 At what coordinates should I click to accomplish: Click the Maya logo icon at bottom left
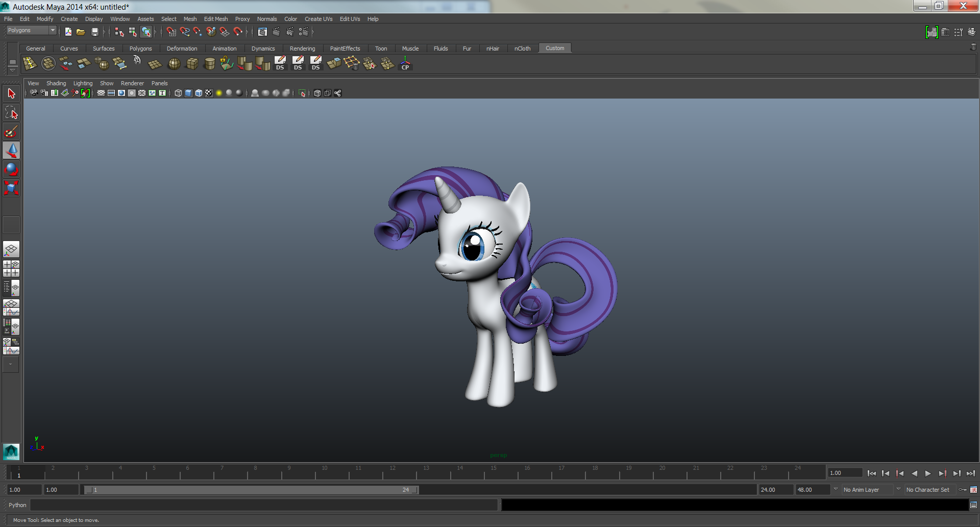pos(11,451)
